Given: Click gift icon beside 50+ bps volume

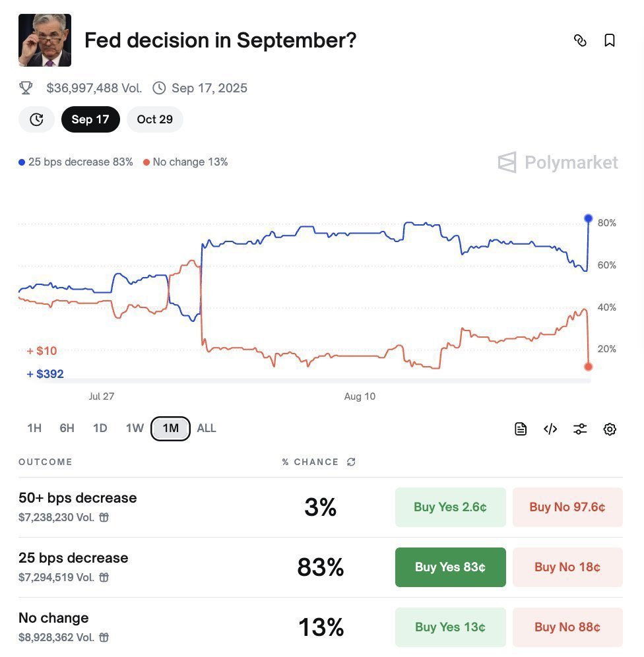Looking at the screenshot, I should click(x=104, y=517).
